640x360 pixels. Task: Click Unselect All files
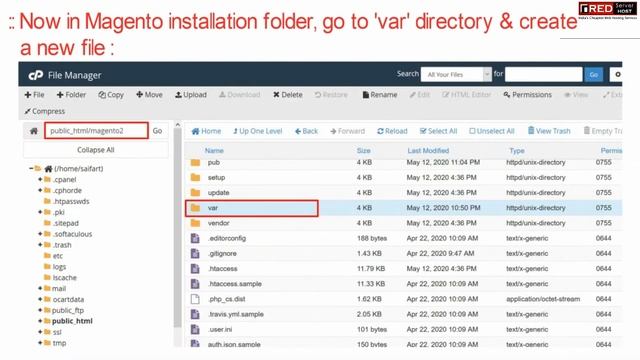(x=492, y=131)
